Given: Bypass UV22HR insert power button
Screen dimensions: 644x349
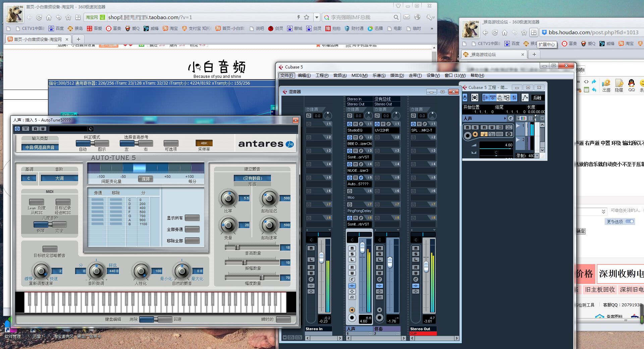Looking at the screenshot, I should (x=377, y=124).
